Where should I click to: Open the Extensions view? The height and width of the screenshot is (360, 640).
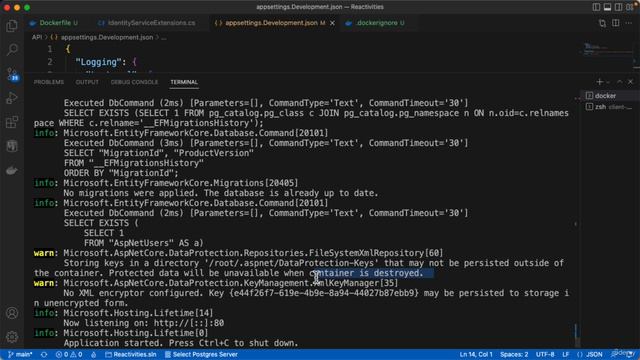[x=12, y=122]
